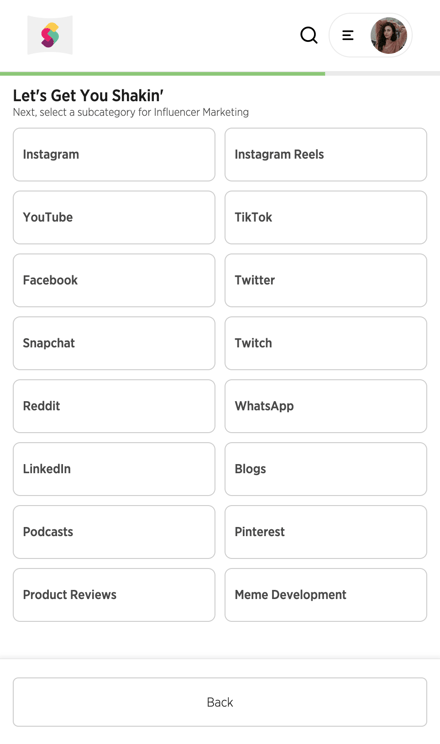Pick the WhatsApp option

pyautogui.click(x=326, y=406)
